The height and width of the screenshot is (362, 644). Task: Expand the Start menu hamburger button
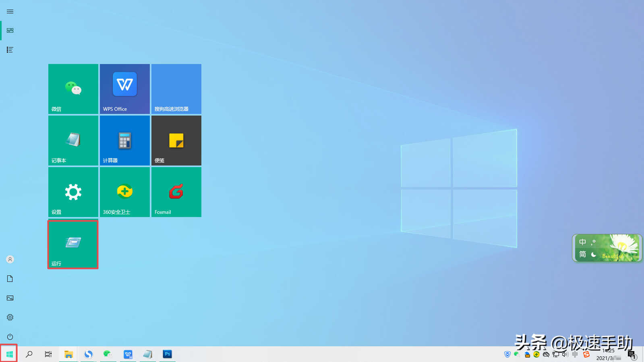[x=10, y=11]
